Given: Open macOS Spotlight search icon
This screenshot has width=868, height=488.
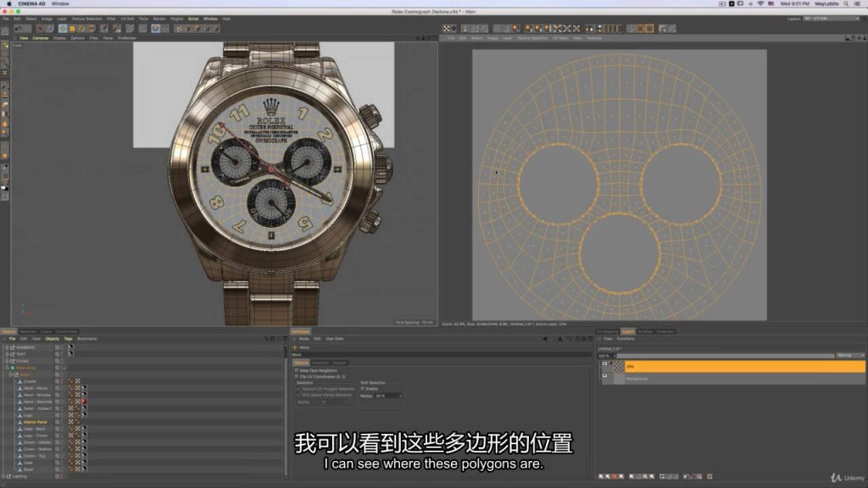Looking at the screenshot, I should tap(847, 4).
